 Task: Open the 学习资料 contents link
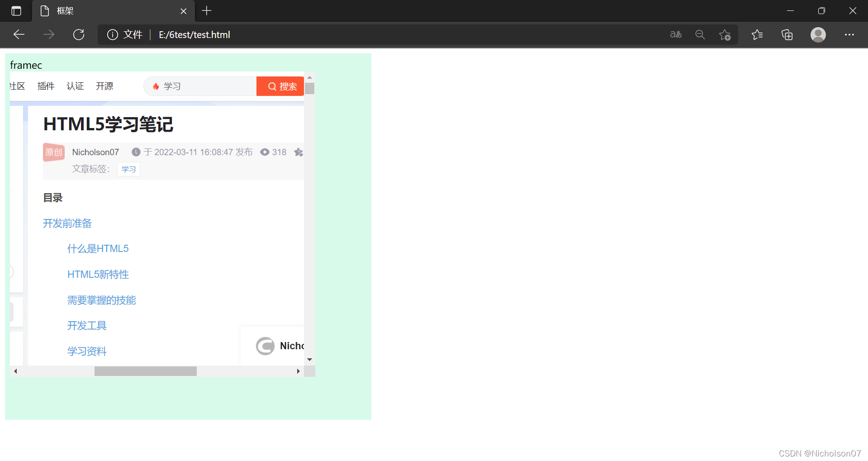(87, 352)
